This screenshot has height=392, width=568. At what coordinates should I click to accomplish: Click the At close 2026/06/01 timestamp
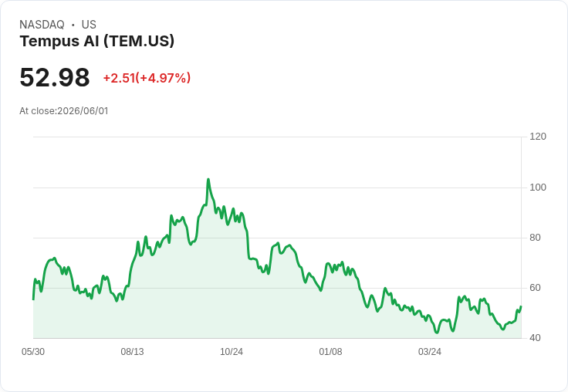64,111
